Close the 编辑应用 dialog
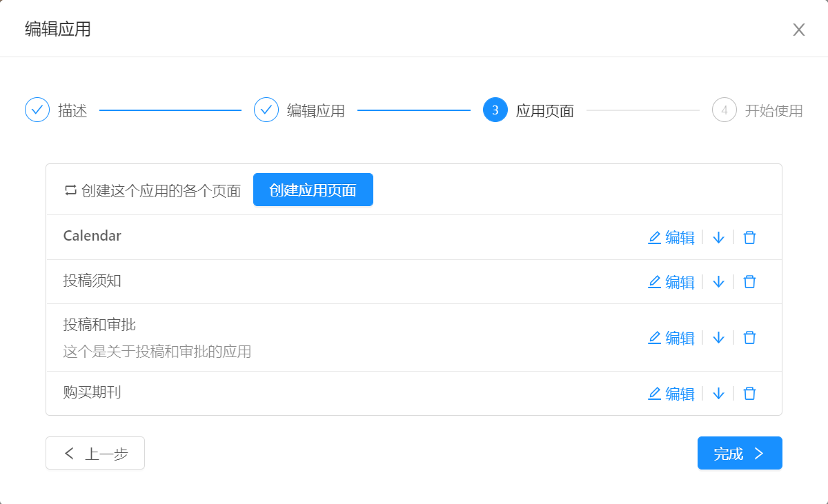This screenshot has width=828, height=504. [x=799, y=30]
